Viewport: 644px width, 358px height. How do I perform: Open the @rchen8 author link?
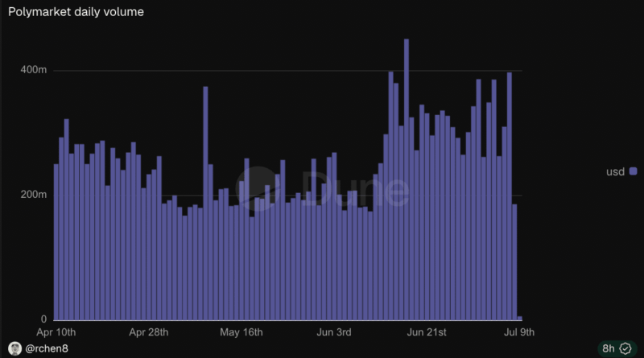47,348
